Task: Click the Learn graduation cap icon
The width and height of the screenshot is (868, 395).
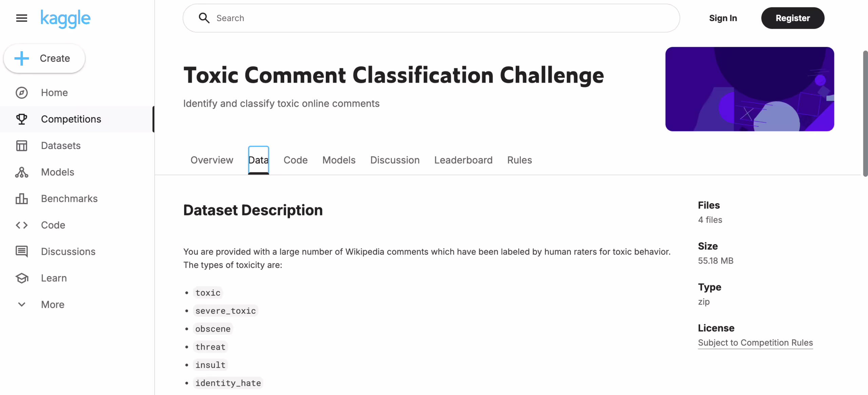Action: (21, 278)
